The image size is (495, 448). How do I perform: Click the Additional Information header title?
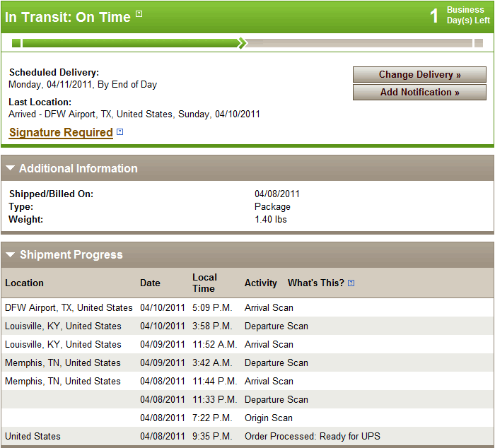[x=78, y=168]
